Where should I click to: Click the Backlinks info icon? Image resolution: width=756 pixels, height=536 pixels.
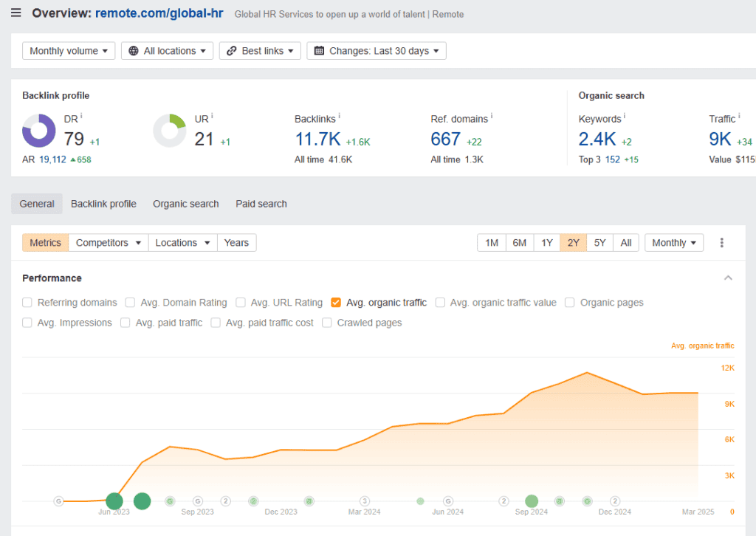[x=340, y=117]
